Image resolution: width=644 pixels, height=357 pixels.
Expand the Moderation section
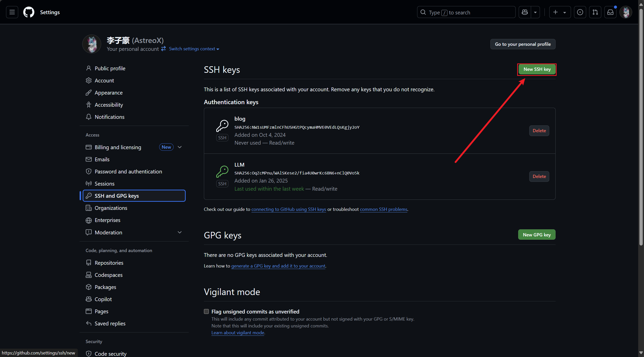180,232
